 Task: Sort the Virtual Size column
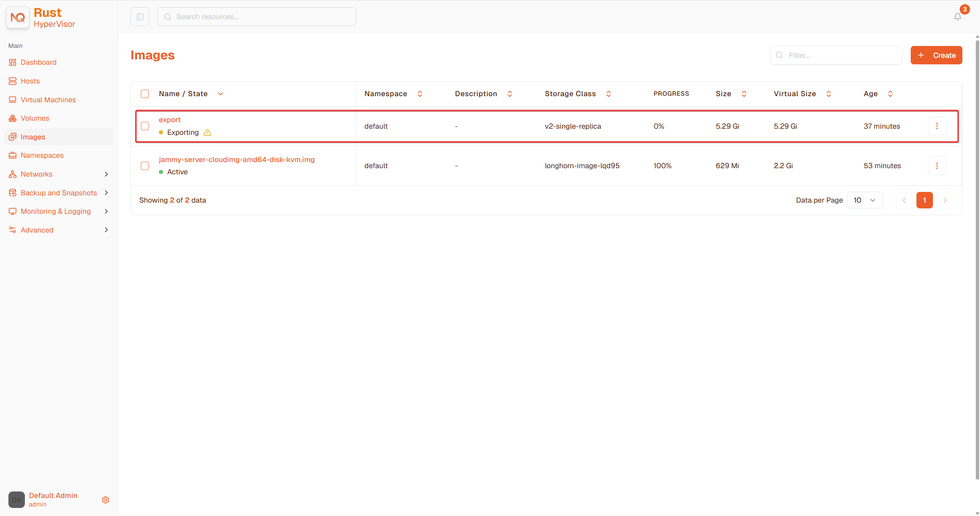[829, 94]
